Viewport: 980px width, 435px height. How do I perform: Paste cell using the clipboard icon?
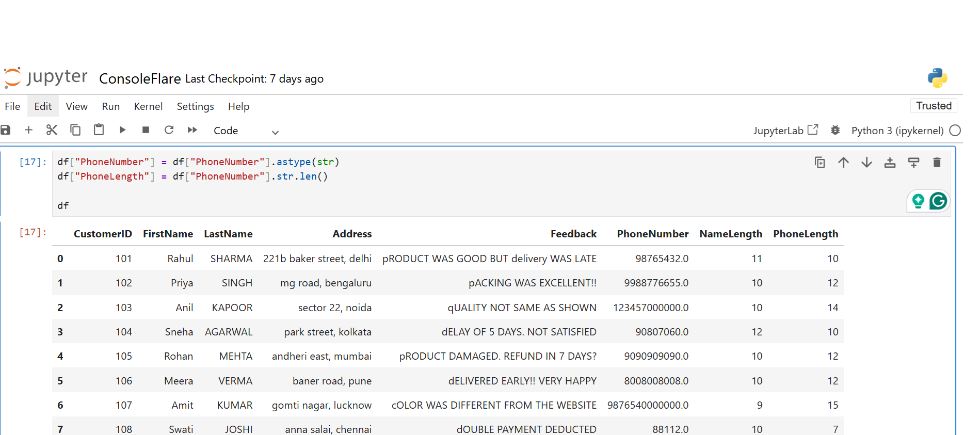[x=99, y=130]
